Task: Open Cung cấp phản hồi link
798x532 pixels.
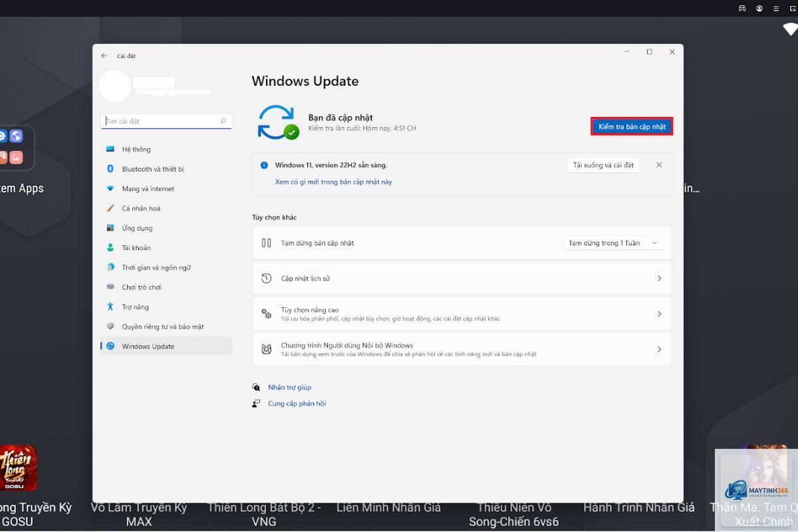Action: point(297,404)
